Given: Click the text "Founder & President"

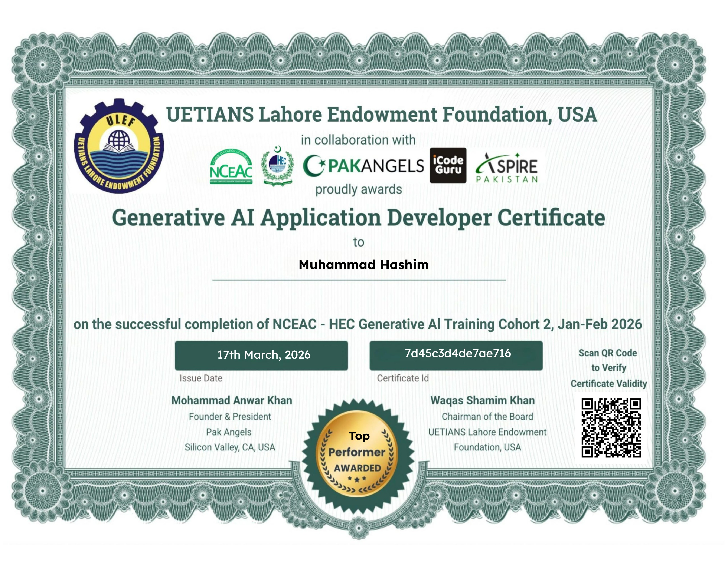Looking at the screenshot, I should (230, 416).
